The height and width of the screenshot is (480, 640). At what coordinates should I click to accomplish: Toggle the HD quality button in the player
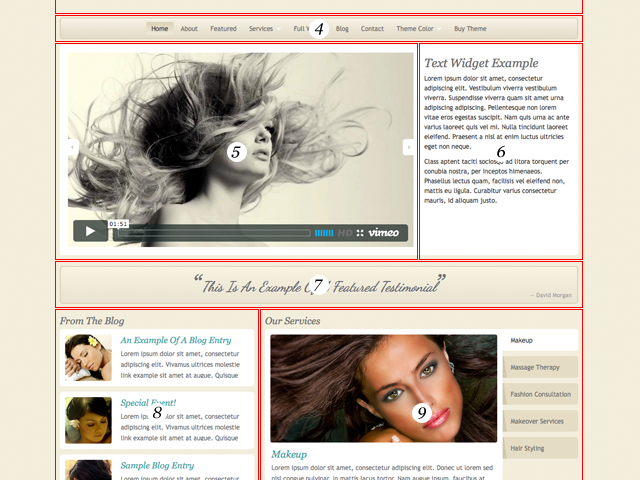pos(345,233)
